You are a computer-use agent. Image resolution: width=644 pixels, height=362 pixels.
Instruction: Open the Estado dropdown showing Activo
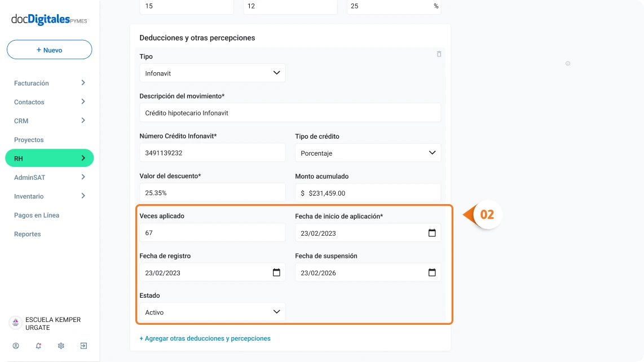tap(213, 312)
